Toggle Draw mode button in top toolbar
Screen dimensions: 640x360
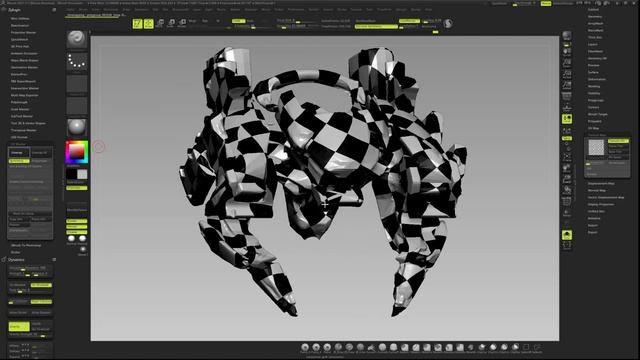pos(149,23)
